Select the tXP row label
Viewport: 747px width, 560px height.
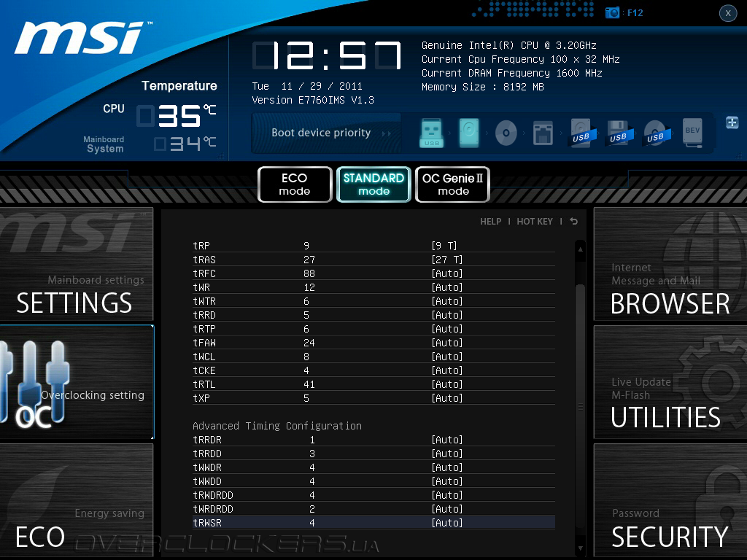(x=201, y=398)
